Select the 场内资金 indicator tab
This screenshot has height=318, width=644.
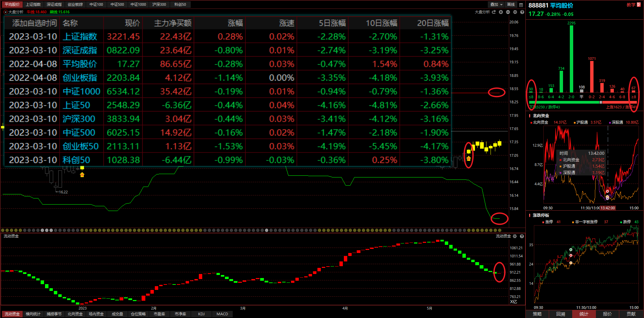tap(96, 314)
